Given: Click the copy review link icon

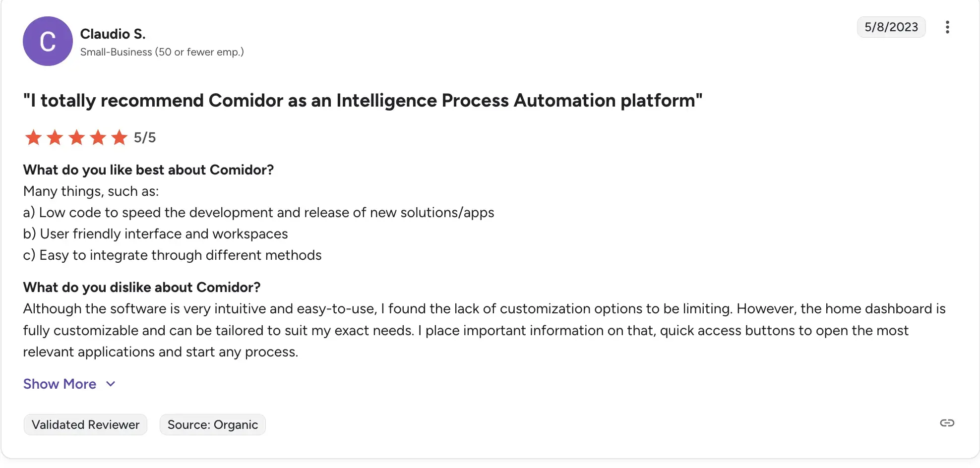Looking at the screenshot, I should [x=948, y=423].
